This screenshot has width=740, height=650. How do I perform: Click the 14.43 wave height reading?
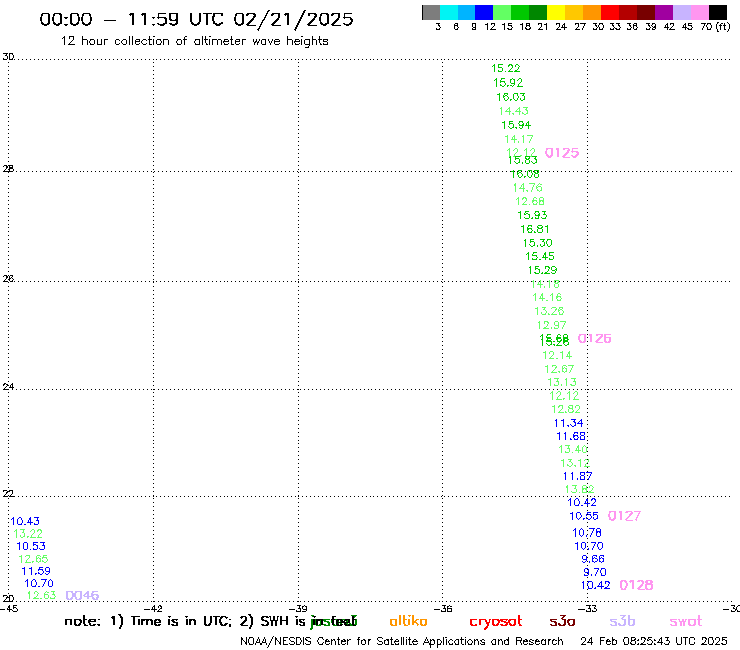coord(513,111)
